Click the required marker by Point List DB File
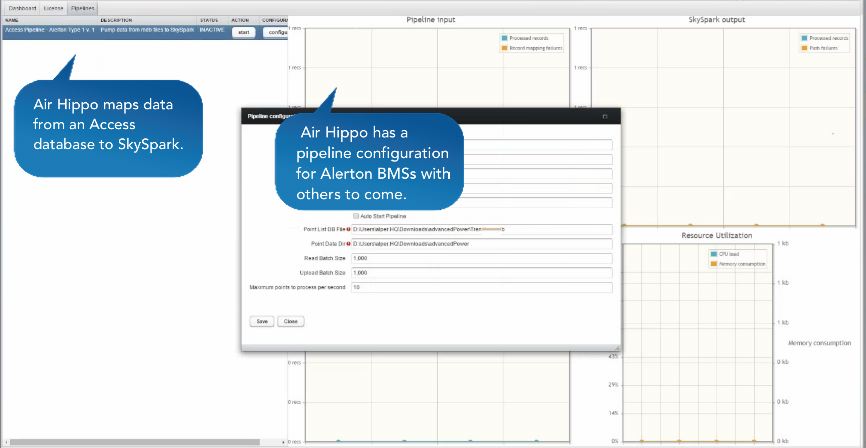Viewport: 866px width, 448px height. point(348,229)
